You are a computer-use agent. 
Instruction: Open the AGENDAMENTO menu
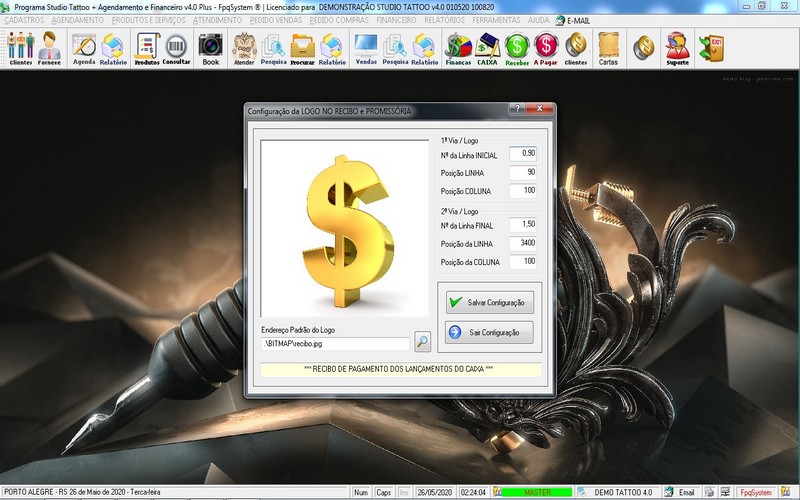coord(78,20)
